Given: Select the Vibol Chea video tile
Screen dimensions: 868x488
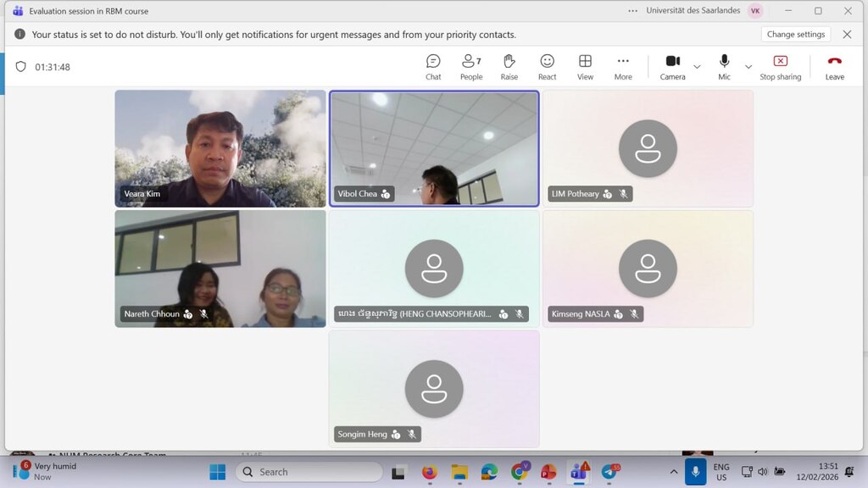Looking at the screenshot, I should tap(433, 148).
